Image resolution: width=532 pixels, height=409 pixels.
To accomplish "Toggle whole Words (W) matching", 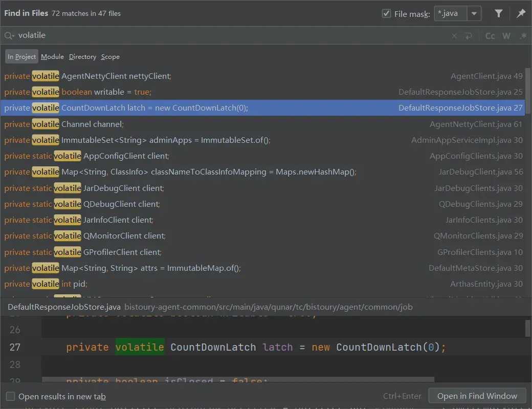I will tap(506, 36).
